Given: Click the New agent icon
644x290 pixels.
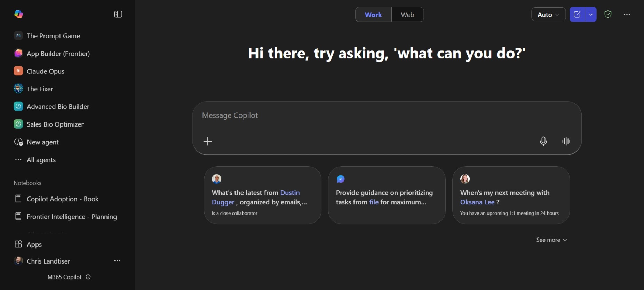Looking at the screenshot, I should [x=18, y=142].
